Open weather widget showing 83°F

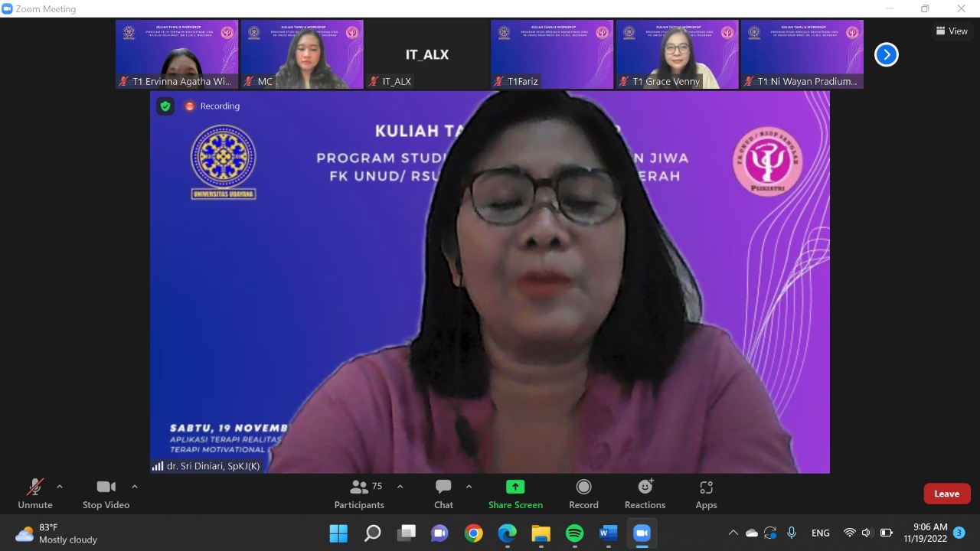click(57, 533)
